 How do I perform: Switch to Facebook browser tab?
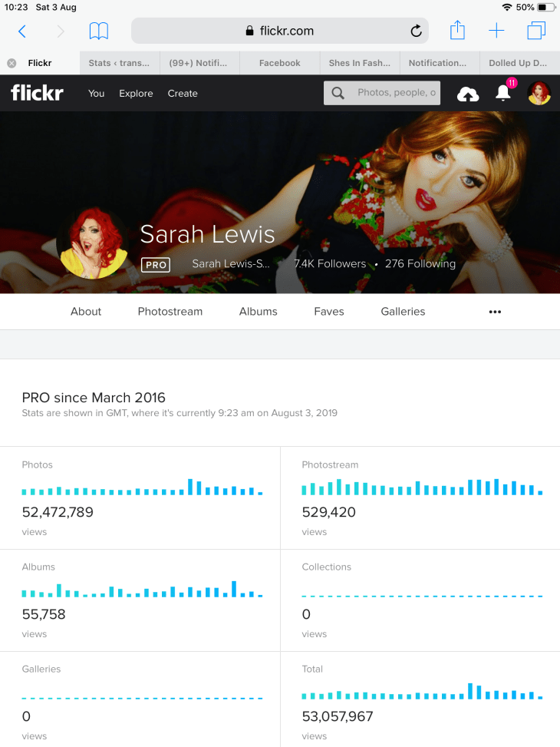[x=279, y=63]
